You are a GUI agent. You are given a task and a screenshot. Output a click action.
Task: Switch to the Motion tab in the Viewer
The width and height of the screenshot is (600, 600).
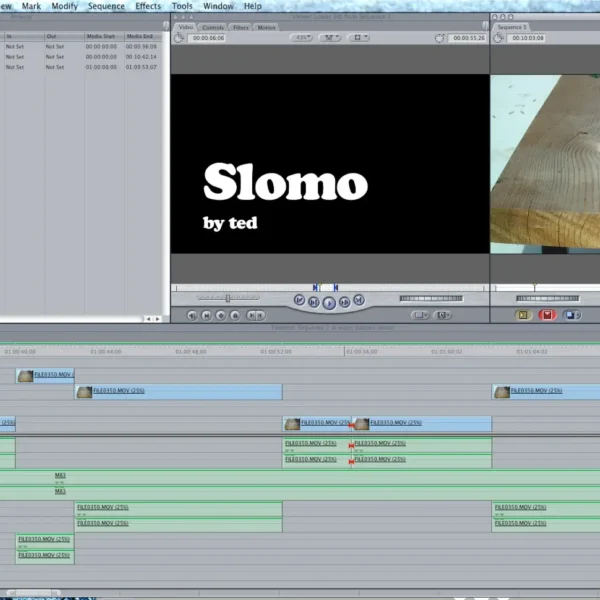pyautogui.click(x=267, y=27)
